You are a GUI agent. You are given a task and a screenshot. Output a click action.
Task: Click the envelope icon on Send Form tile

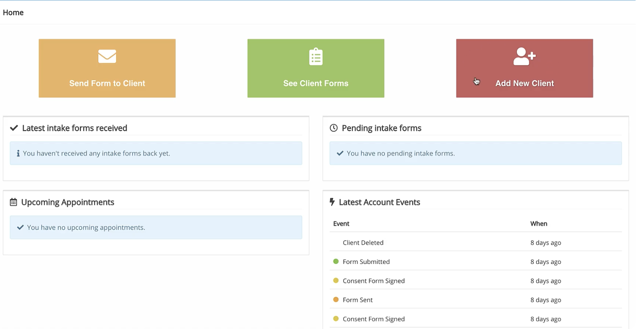coord(107,56)
